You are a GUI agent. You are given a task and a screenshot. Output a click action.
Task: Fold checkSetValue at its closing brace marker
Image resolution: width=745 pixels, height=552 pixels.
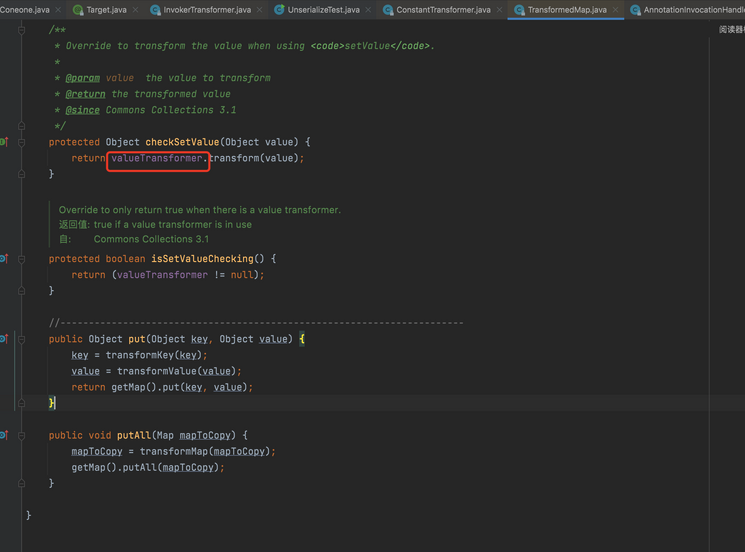pyautogui.click(x=21, y=174)
